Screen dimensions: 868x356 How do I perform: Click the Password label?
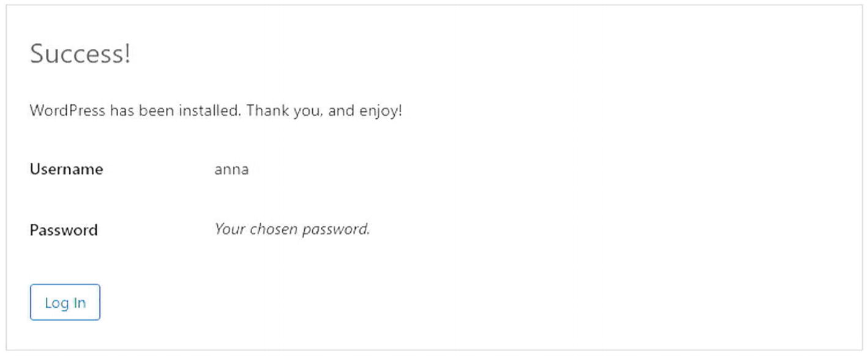click(64, 230)
